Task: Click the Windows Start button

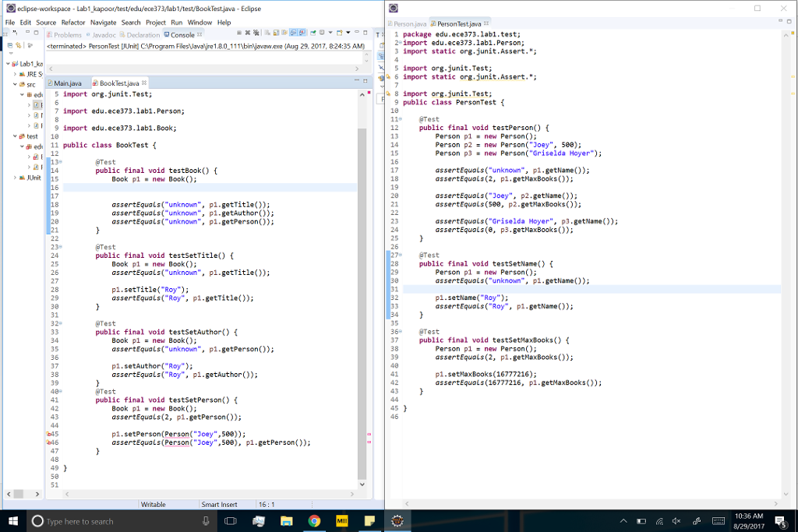Action: tap(12, 521)
